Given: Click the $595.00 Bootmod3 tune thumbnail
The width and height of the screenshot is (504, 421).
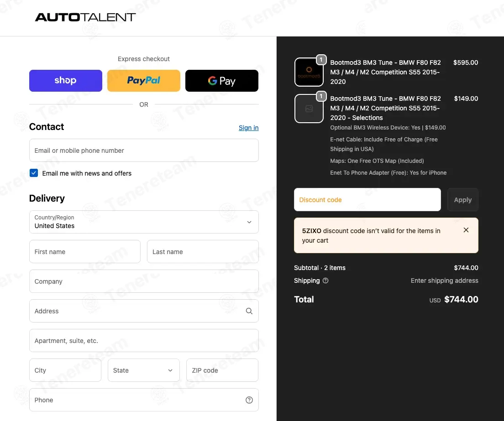Looking at the screenshot, I should pos(309,72).
